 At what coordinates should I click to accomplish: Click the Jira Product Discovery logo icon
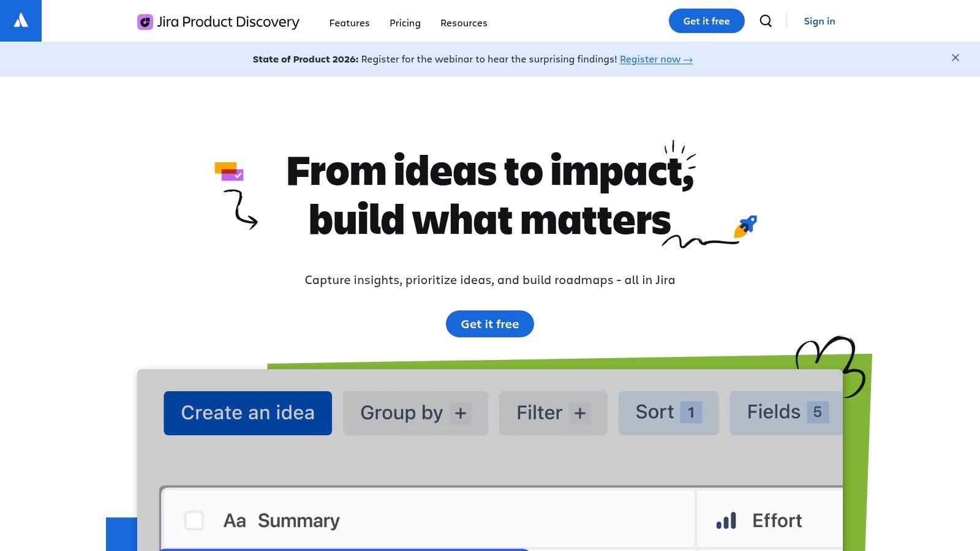click(145, 21)
